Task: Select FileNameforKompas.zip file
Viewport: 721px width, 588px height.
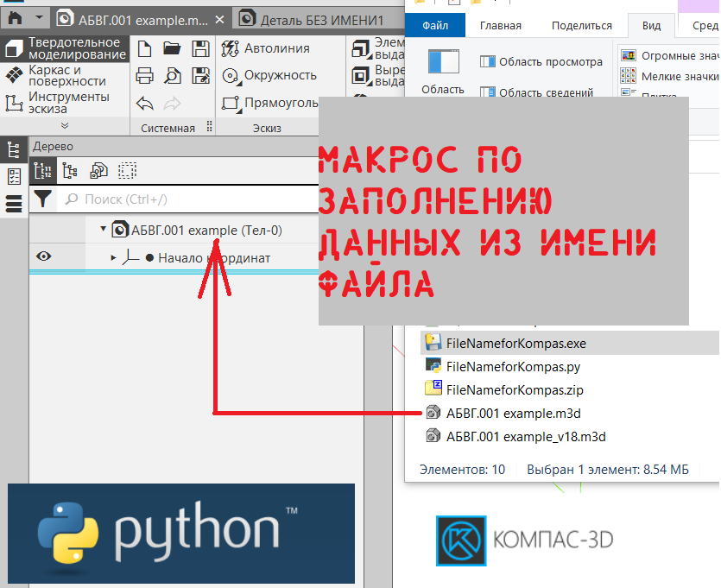Action: point(504,390)
